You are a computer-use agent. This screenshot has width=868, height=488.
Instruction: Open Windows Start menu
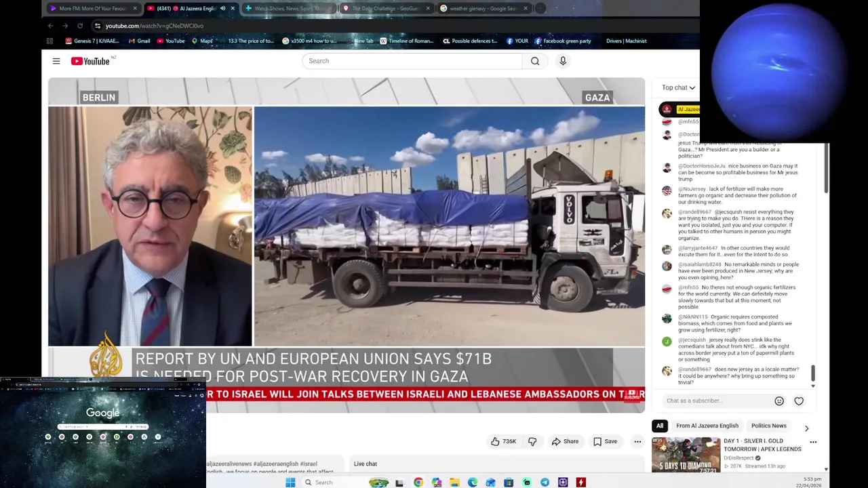290,482
